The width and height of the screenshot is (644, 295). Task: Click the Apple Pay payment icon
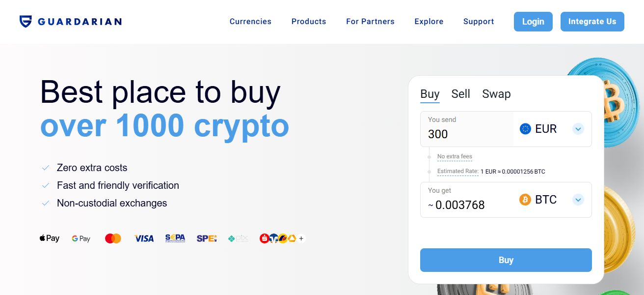point(50,238)
